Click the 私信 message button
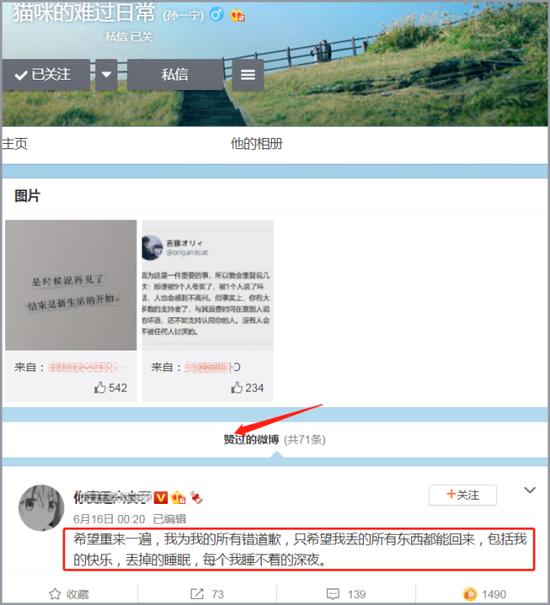This screenshot has width=550, height=605. (x=175, y=74)
